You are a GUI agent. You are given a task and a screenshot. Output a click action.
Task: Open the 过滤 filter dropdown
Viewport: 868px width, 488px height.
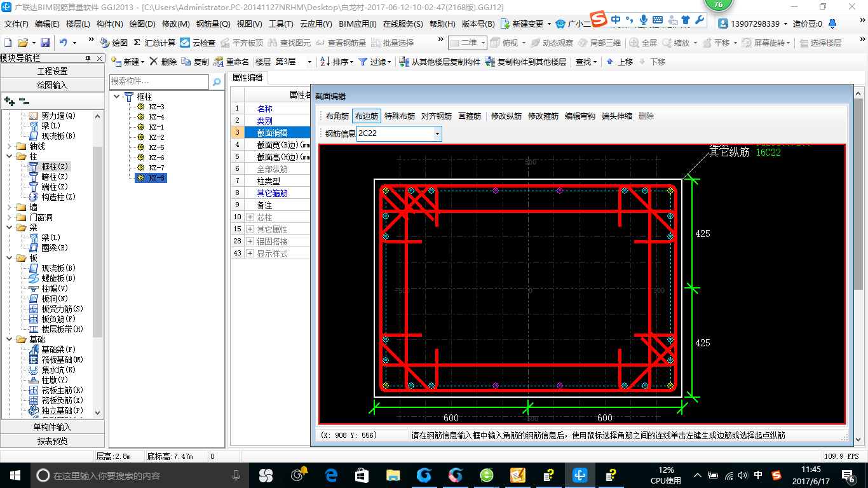[374, 62]
